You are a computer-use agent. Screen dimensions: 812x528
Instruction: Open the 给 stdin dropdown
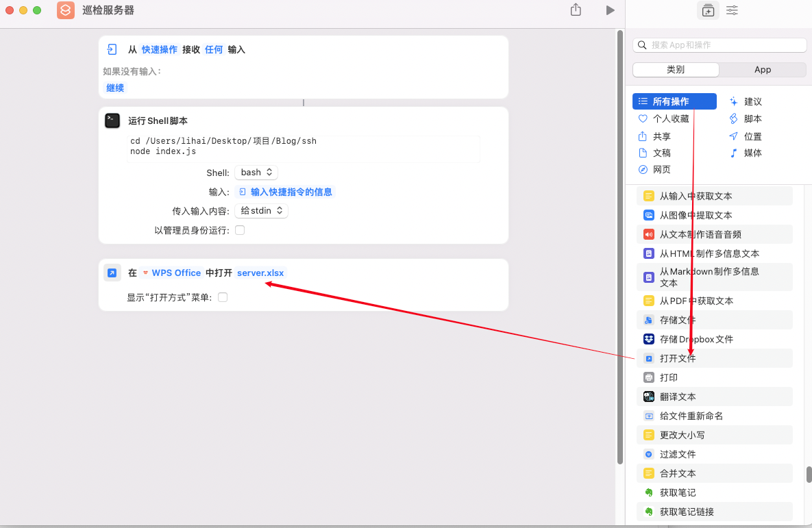(x=261, y=211)
